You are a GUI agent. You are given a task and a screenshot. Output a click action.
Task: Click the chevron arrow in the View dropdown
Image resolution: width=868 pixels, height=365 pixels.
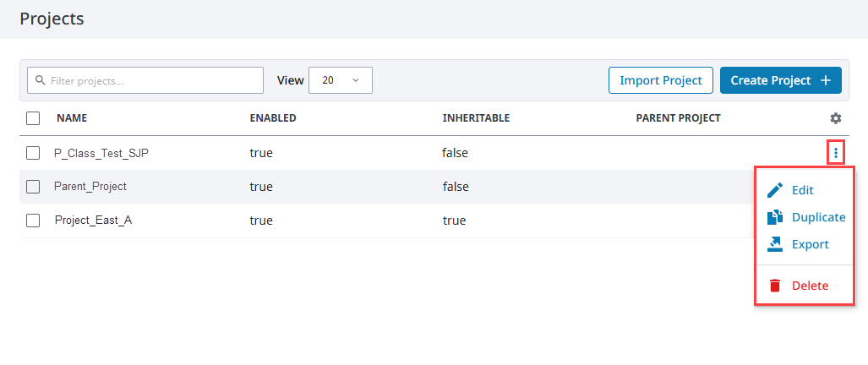(x=356, y=80)
